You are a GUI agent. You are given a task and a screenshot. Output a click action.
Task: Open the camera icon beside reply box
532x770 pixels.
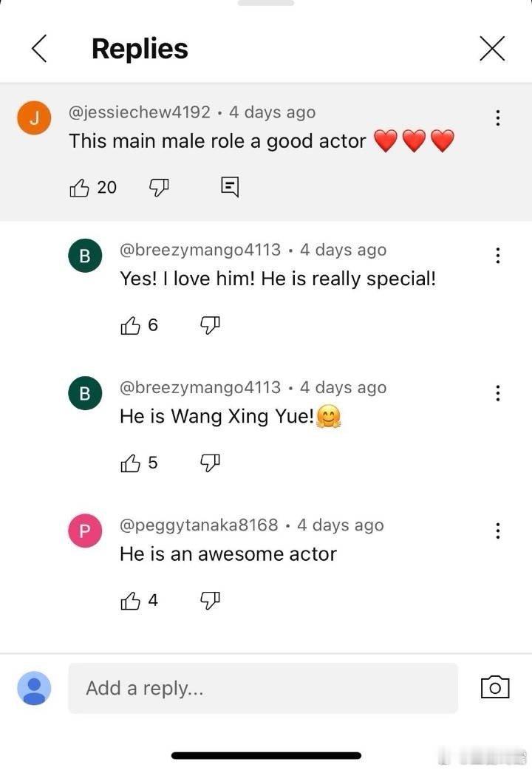[495, 687]
